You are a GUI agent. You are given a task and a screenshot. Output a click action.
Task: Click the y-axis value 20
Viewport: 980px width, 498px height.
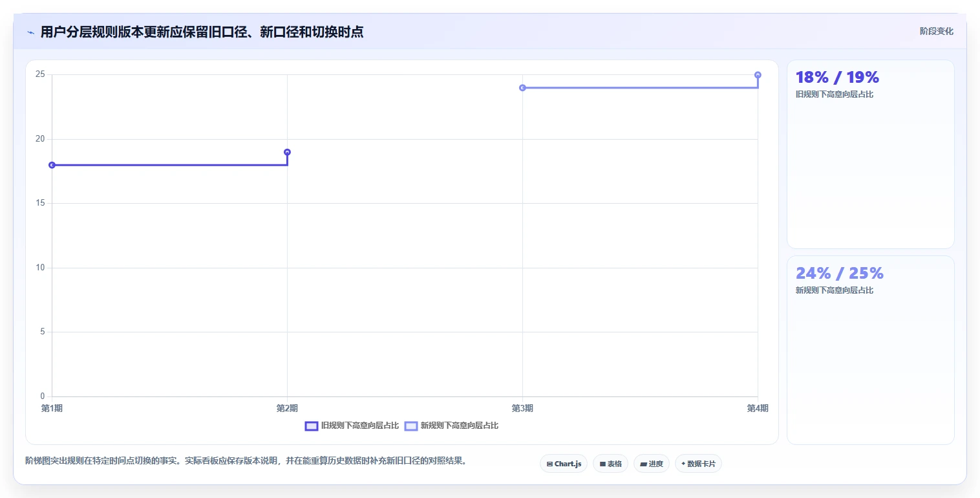[40, 139]
